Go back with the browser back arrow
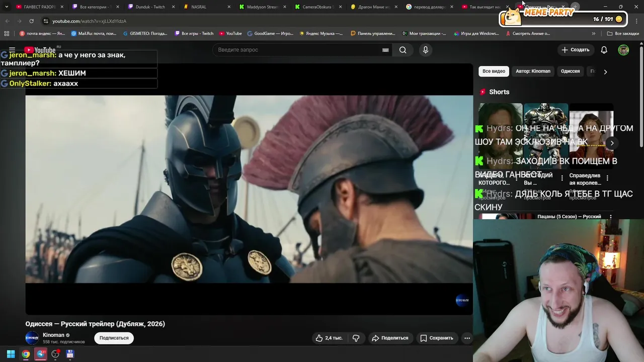This screenshot has width=644, height=362. click(x=7, y=21)
